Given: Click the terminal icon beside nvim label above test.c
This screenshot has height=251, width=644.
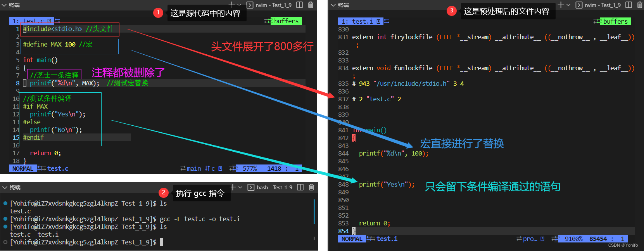Looking at the screenshot, I should click(x=250, y=5).
